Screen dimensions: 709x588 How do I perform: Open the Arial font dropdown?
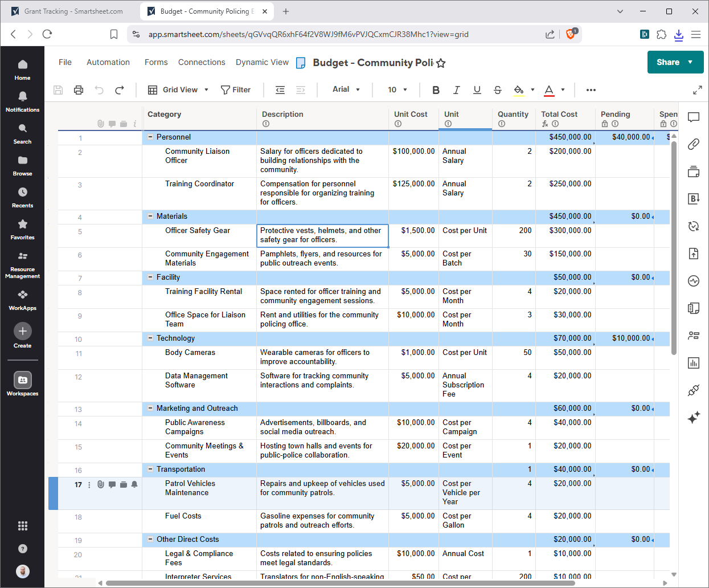346,89
